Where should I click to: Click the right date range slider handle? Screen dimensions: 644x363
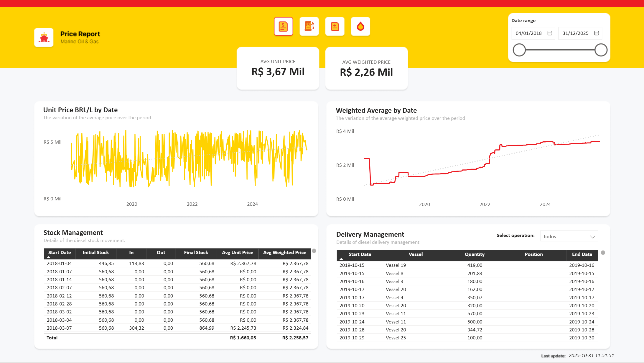601,50
